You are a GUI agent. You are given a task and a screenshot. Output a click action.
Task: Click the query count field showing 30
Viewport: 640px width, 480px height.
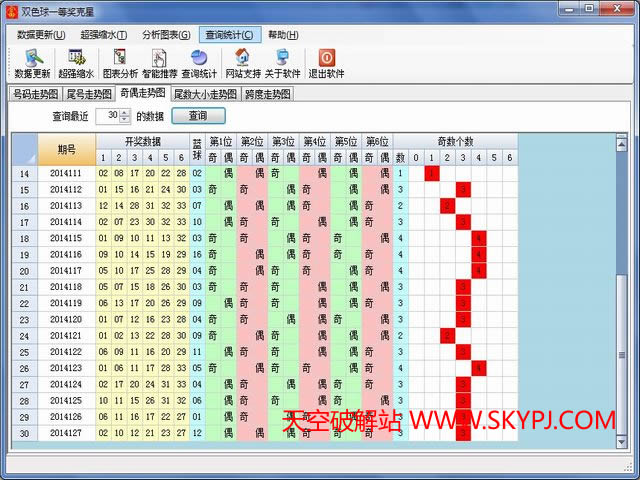(x=111, y=116)
